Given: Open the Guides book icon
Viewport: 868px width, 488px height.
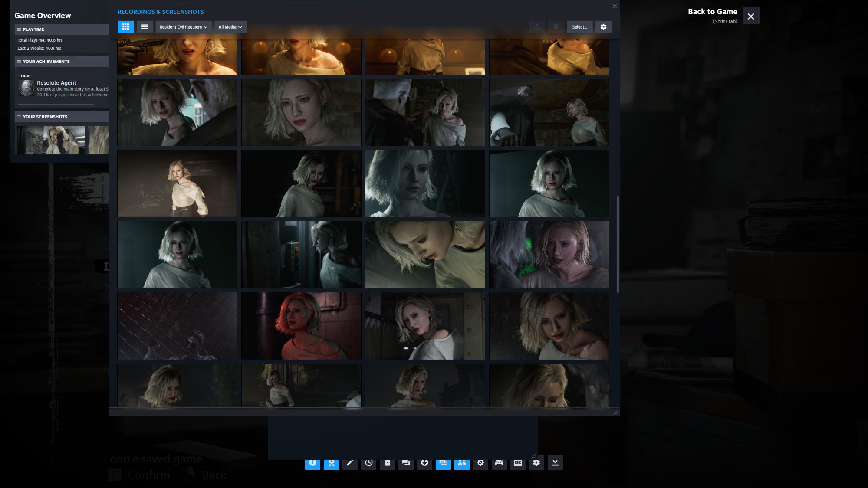Looking at the screenshot, I should pos(387,463).
